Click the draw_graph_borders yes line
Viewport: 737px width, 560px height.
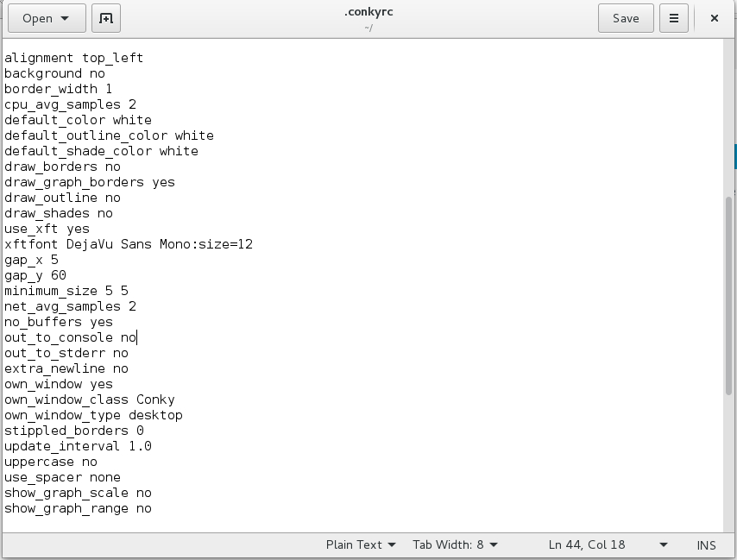pos(90,182)
